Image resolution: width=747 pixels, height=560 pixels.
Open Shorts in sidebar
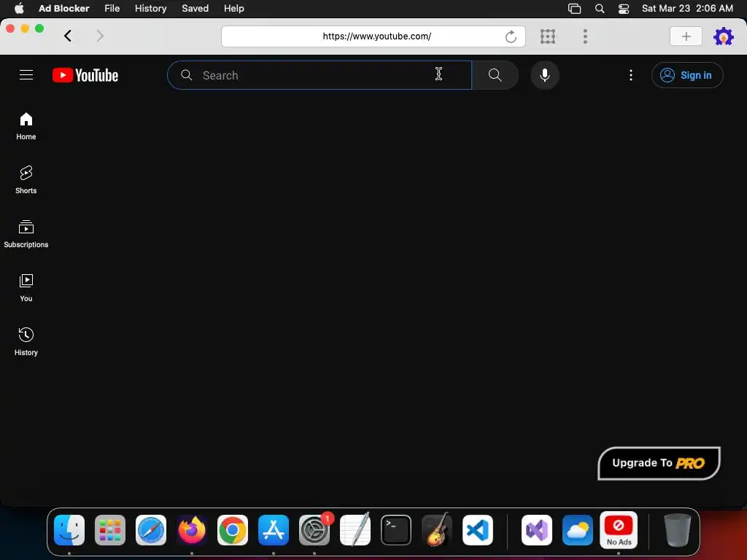26,180
